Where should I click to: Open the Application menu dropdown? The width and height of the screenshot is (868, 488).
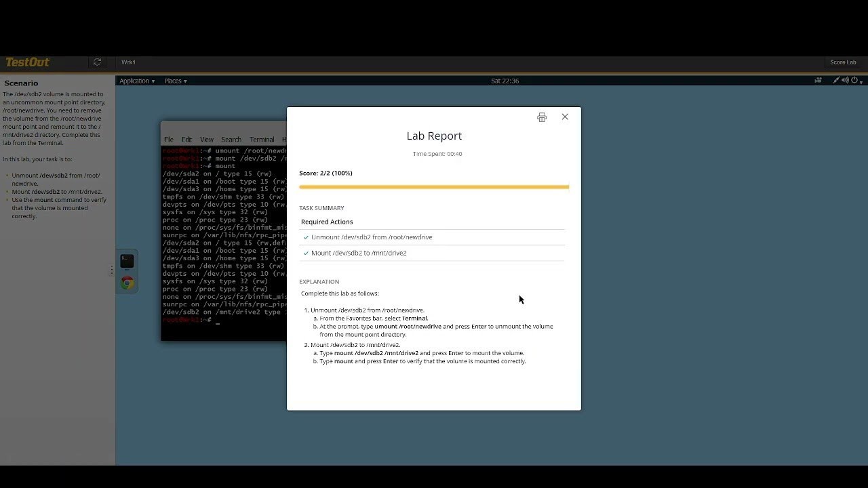click(x=137, y=81)
